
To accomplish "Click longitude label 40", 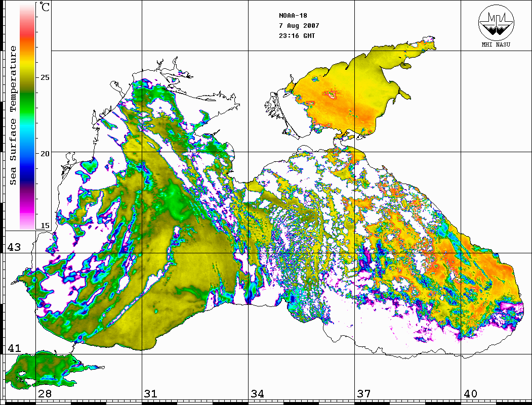I will 470,393.
